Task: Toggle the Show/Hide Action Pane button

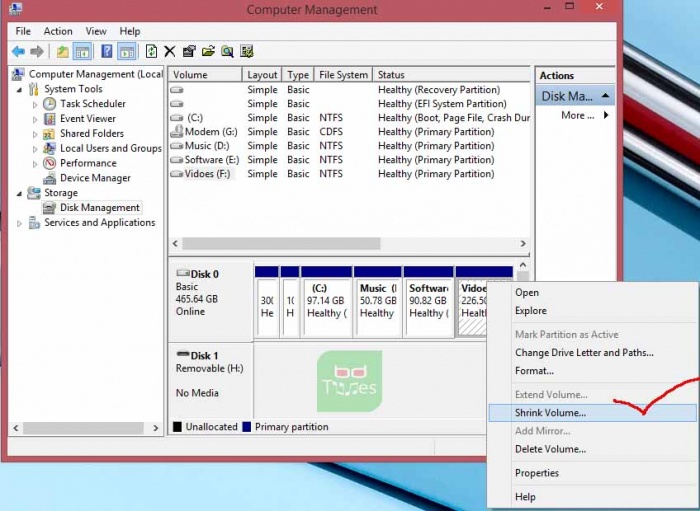Action: pos(127,51)
